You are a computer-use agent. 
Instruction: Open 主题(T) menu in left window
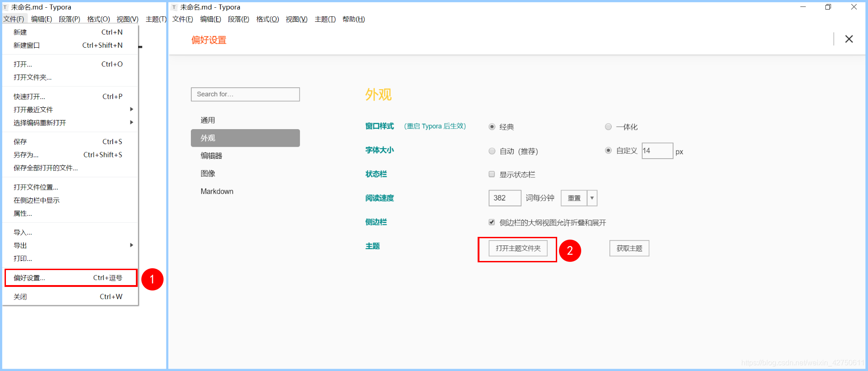[156, 19]
